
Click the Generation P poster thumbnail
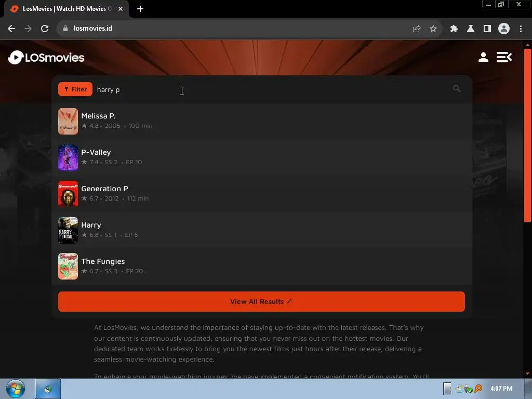[68, 194]
